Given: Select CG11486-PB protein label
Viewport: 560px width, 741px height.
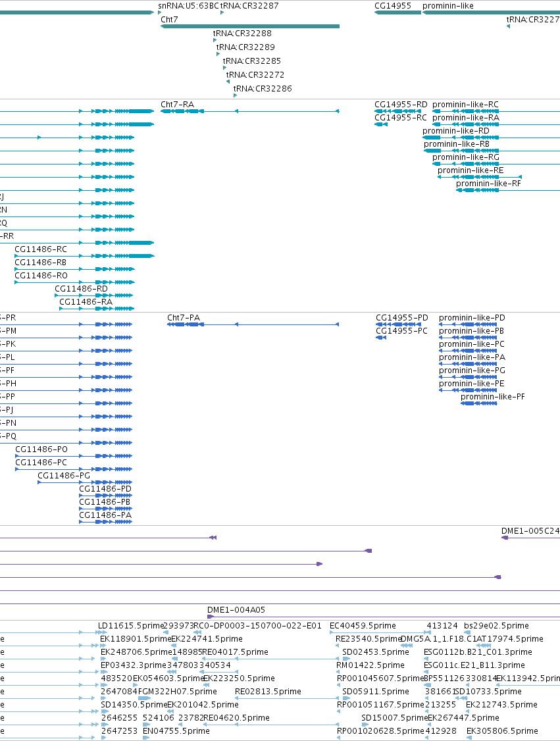Looking at the screenshot, I should [105, 502].
